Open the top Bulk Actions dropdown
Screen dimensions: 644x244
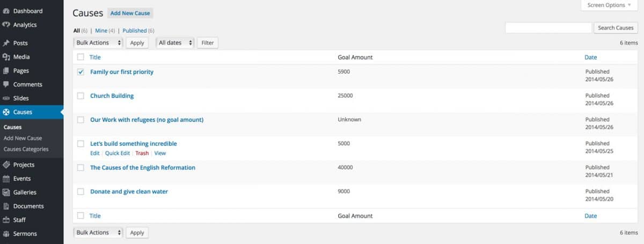tap(98, 42)
